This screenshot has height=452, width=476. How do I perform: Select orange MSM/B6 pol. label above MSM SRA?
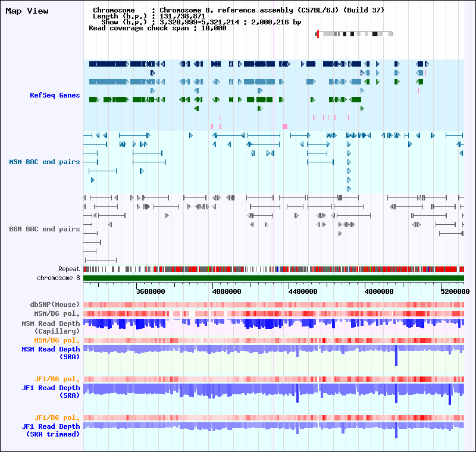coord(57,340)
